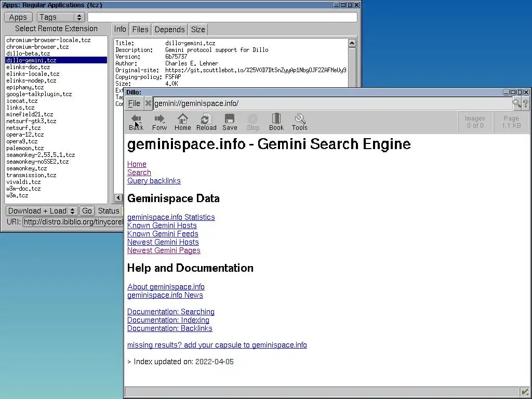Switch to the Size tab
This screenshot has width=532, height=399.
198,30
